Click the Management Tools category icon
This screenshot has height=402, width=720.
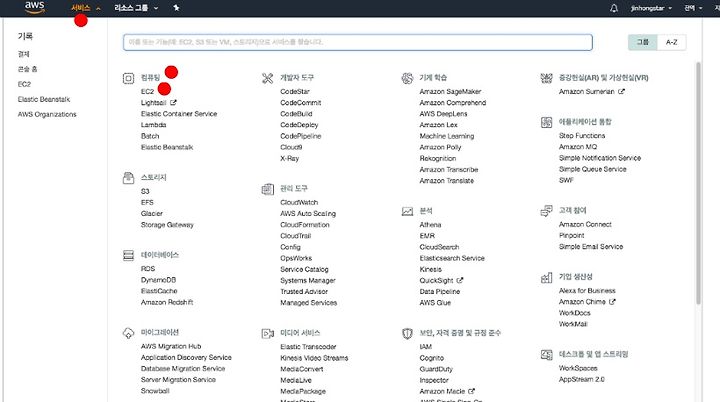[268, 189]
